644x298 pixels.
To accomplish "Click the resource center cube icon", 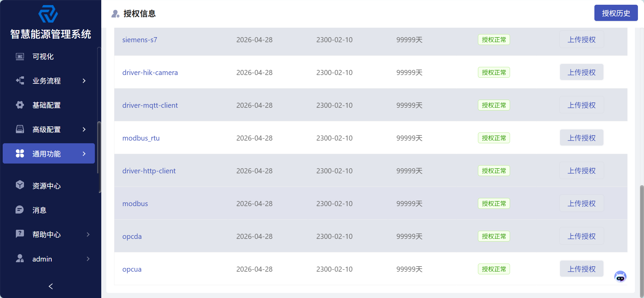I will (20, 185).
